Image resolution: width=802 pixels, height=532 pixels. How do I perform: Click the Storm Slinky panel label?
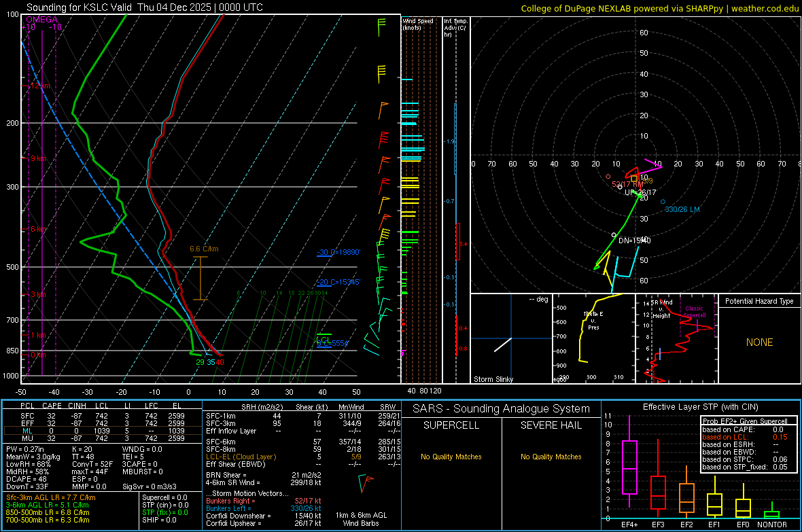[493, 379]
